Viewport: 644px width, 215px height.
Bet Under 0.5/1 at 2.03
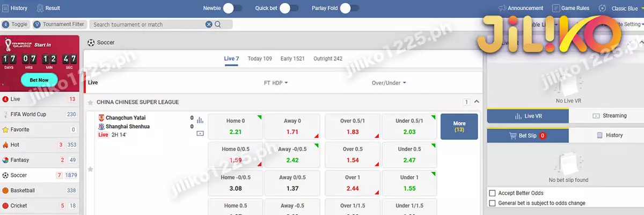tap(409, 127)
